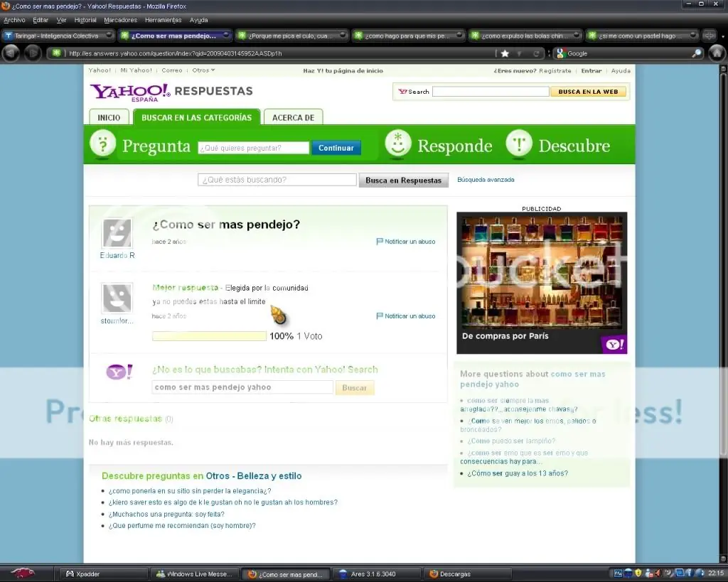Open the Herramientas menu

[x=163, y=20]
